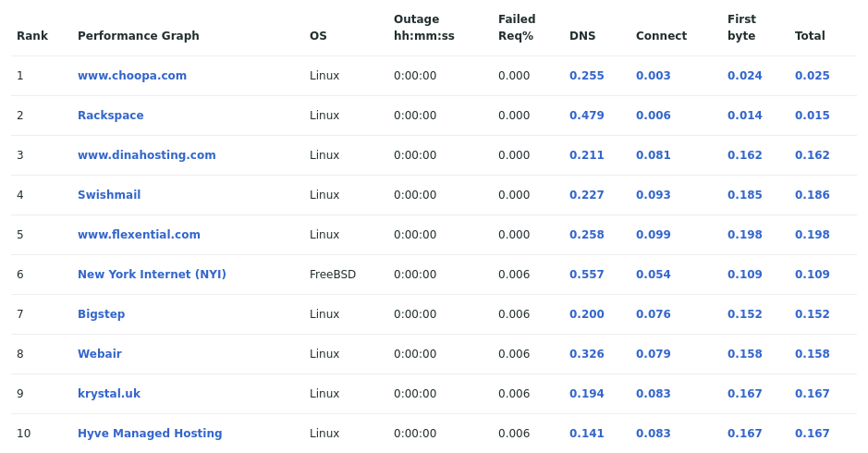Click First byte value 0.167 for Hyve Managed Hosting
The height and width of the screenshot is (453, 868).
pos(744,434)
